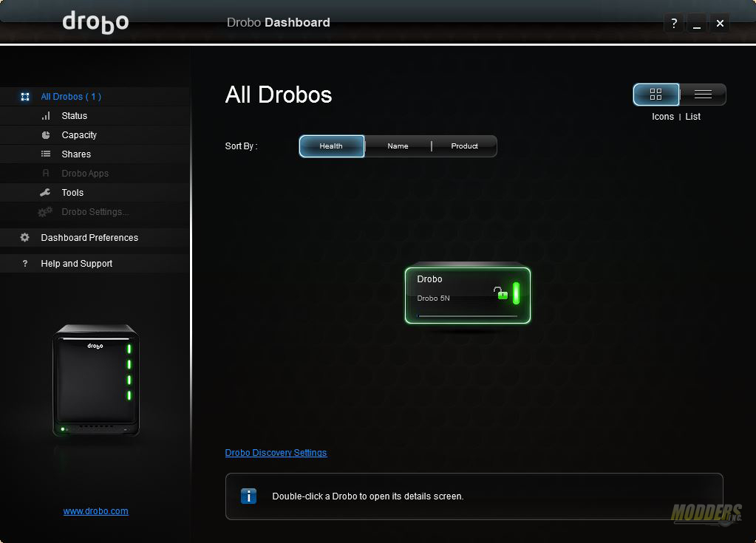The width and height of the screenshot is (756, 543).
Task: Switch to List view
Action: [703, 95]
